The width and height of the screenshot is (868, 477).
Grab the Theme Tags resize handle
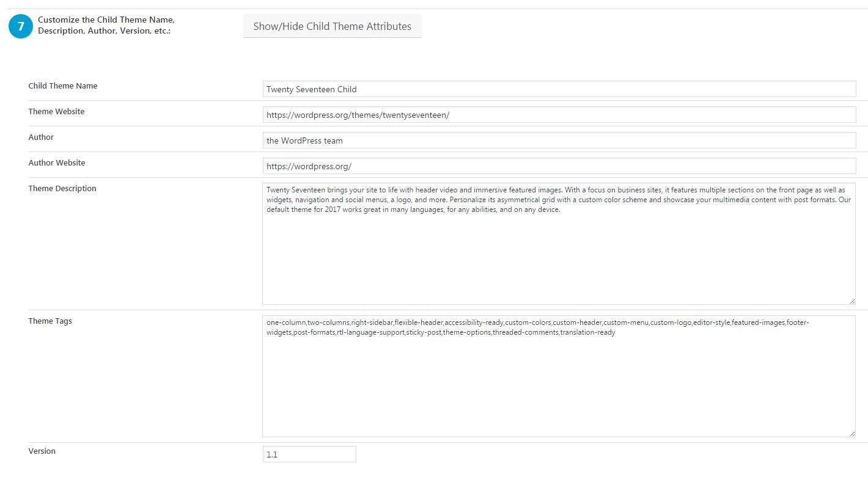pos(851,433)
